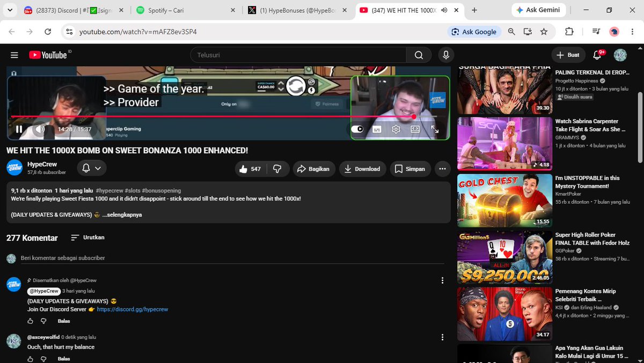Like the video showing 547 likes
Viewport: 644px width, 363px height.
point(250,169)
